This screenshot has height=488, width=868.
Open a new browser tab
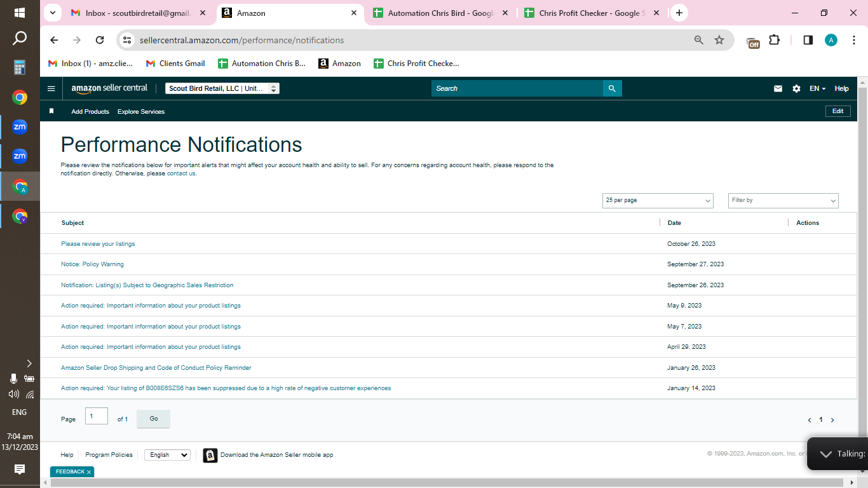(679, 13)
